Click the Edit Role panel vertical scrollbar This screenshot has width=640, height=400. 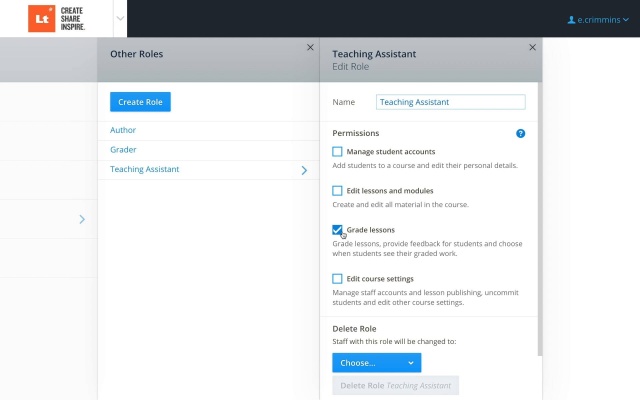click(540, 218)
